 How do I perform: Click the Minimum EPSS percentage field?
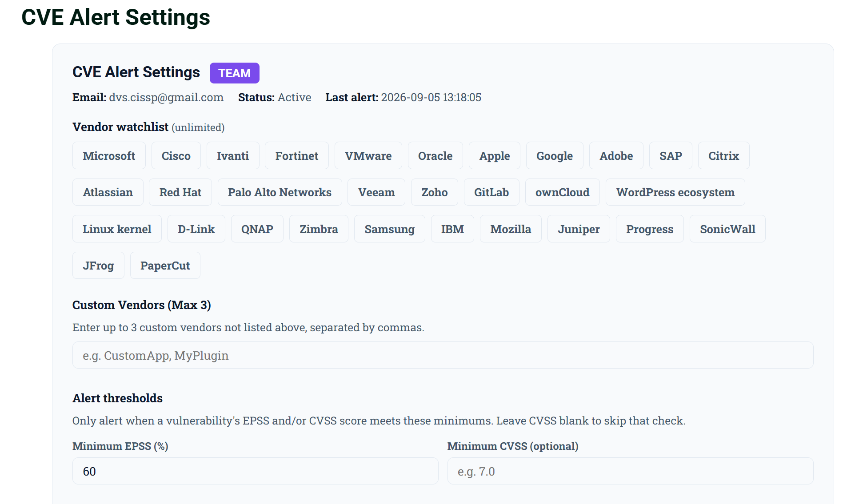(x=255, y=471)
